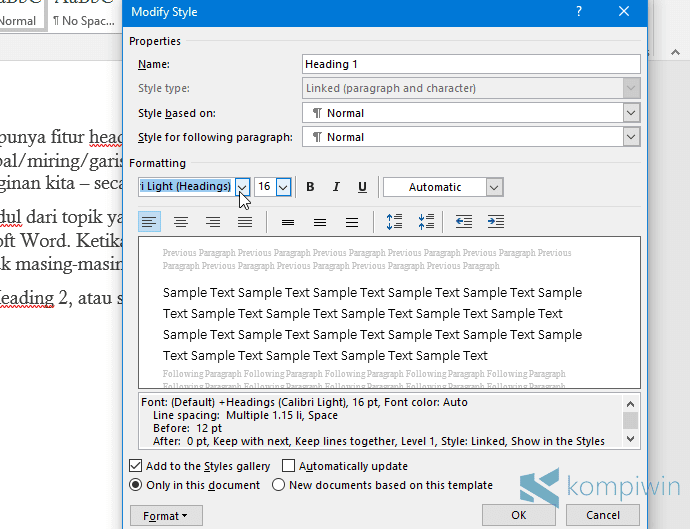Select Align Right paragraph alignment

(213, 221)
